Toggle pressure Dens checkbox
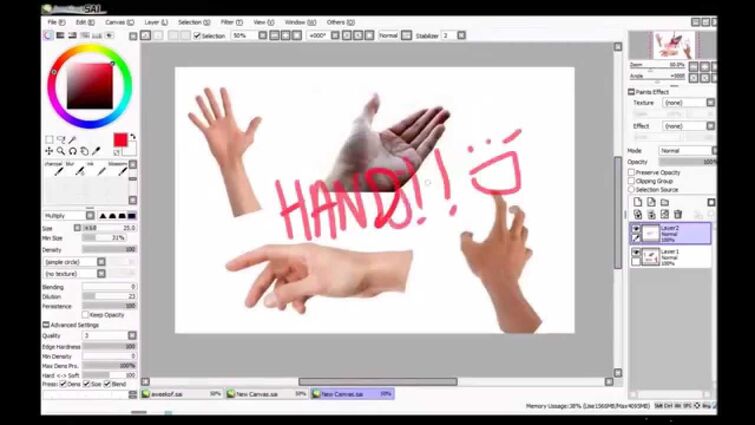The image size is (755, 425). pyautogui.click(x=63, y=384)
